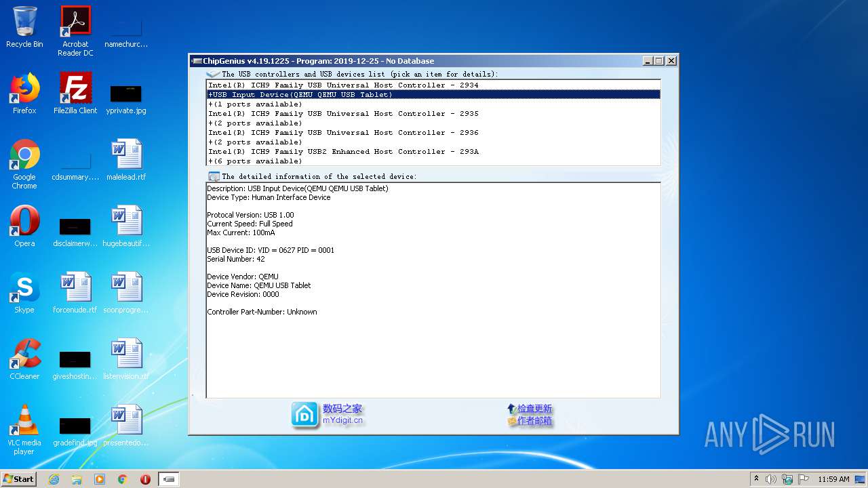Image resolution: width=868 pixels, height=488 pixels.
Task: Click 'Max Current: 100mA' text
Action: tap(241, 232)
